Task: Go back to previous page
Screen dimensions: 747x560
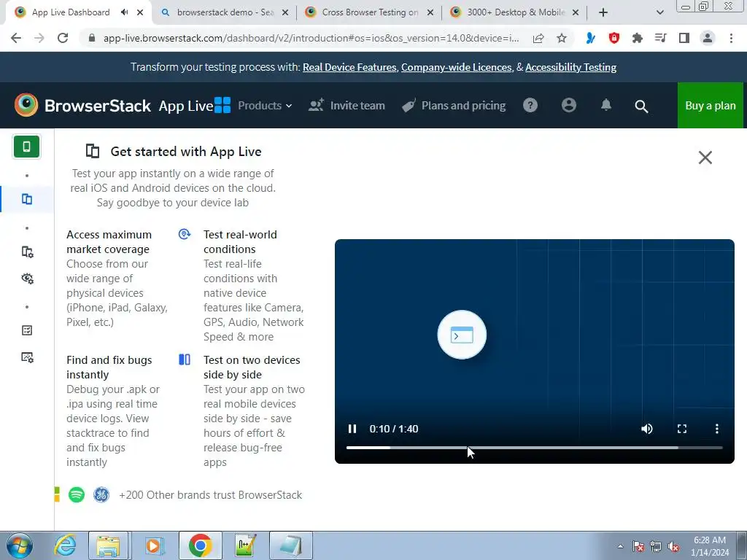Action: [x=16, y=38]
